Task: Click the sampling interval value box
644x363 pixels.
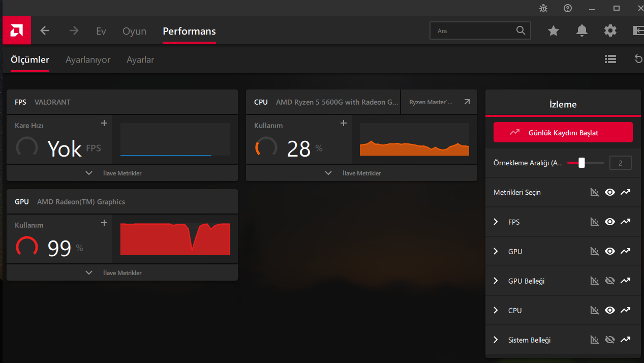Action: (620, 163)
